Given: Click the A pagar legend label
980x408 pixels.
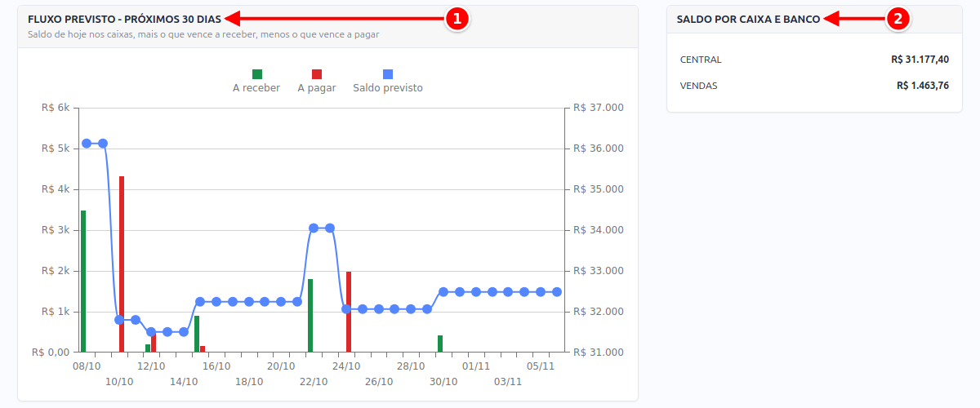Looking at the screenshot, I should coord(317,88).
